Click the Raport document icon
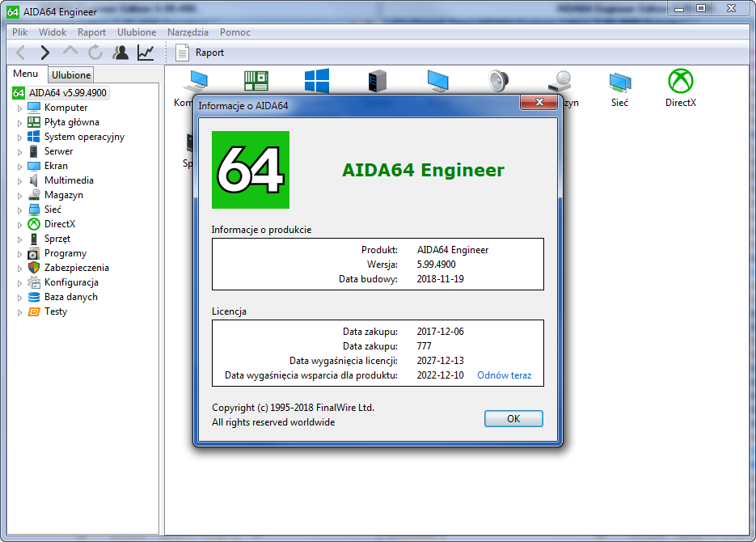The image size is (756, 542). (x=182, y=53)
